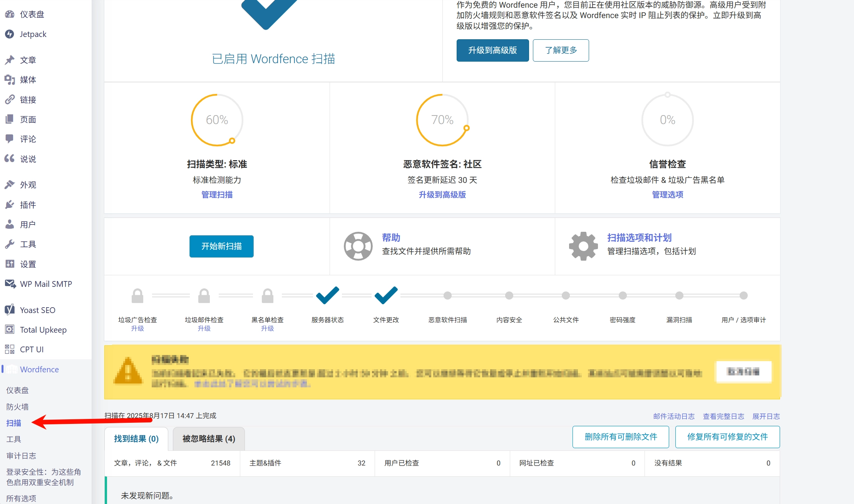
Task: Open the 设置 settings icon
Action: click(10, 264)
